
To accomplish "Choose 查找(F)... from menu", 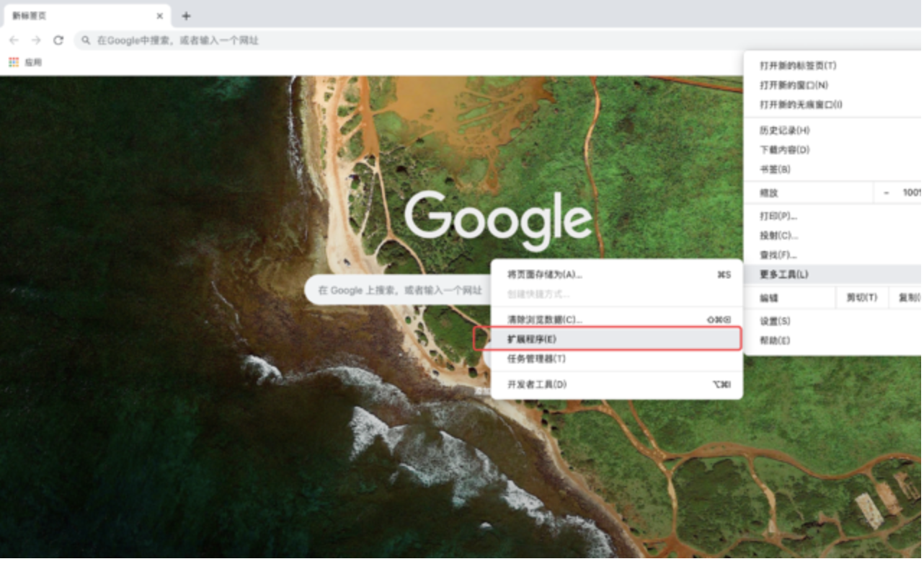I will point(833,255).
